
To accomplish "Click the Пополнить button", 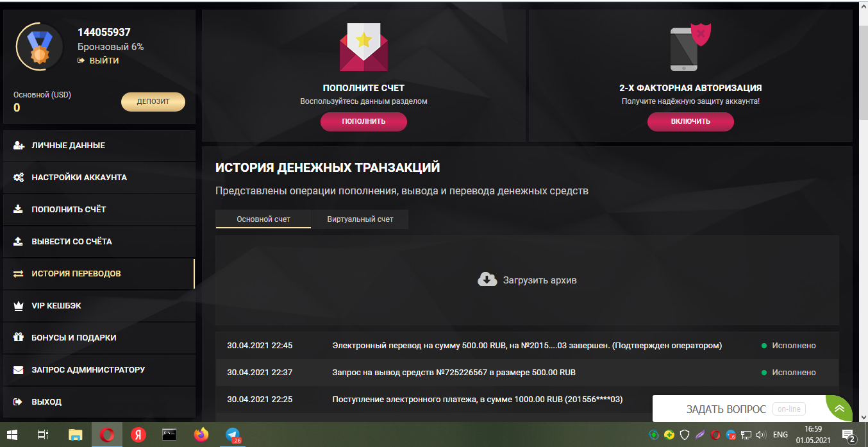I will tap(363, 121).
